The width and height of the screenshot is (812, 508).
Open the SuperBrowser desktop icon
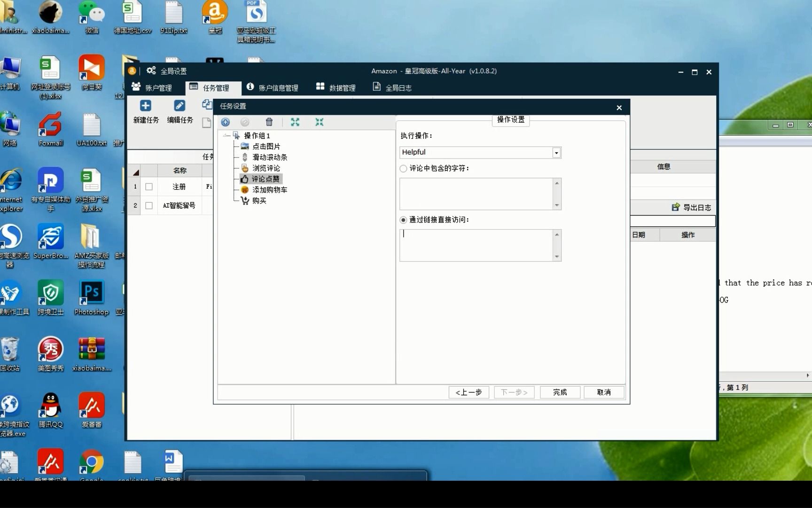(x=50, y=242)
